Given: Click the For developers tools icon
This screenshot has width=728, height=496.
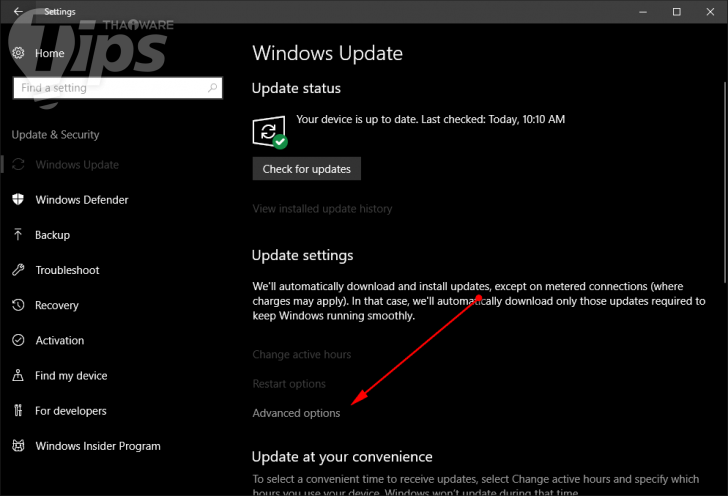Looking at the screenshot, I should tap(18, 410).
